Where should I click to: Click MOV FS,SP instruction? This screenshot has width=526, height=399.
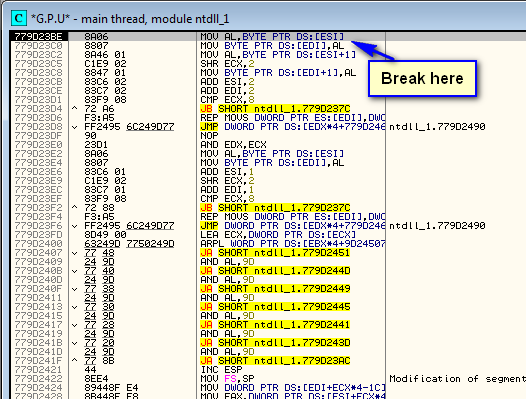pos(227,379)
